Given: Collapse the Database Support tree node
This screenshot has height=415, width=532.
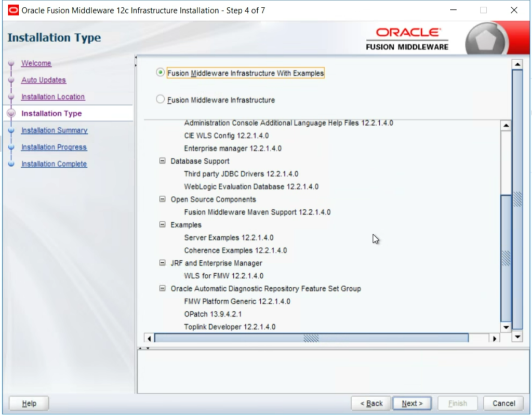Looking at the screenshot, I should pos(163,161).
